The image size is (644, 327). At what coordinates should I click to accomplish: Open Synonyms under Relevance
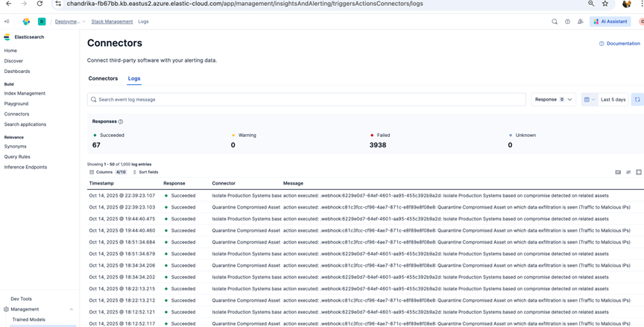tap(15, 147)
